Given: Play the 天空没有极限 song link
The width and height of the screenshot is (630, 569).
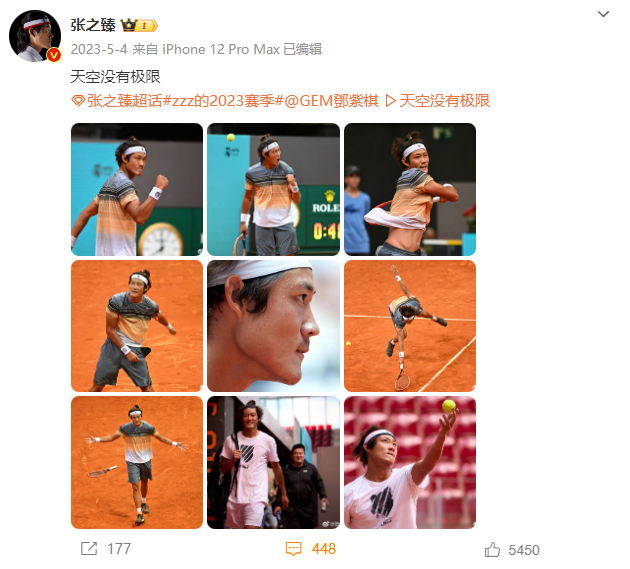Looking at the screenshot, I should tap(438, 101).
